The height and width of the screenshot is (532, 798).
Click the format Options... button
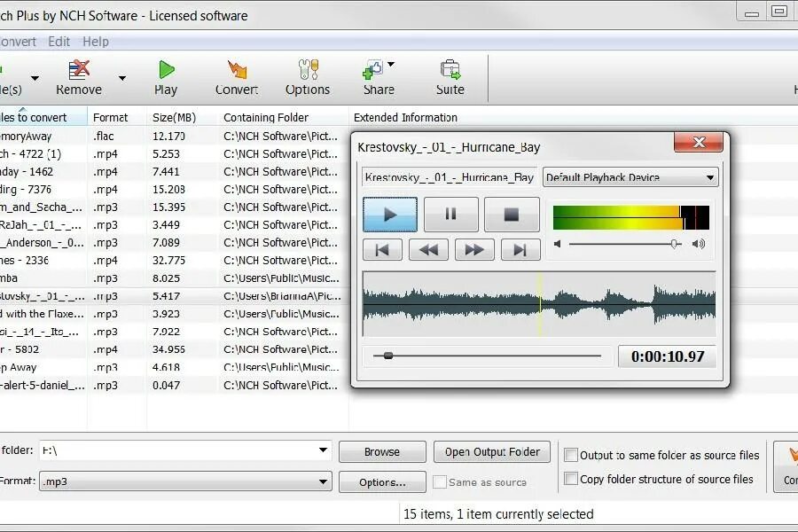(382, 482)
